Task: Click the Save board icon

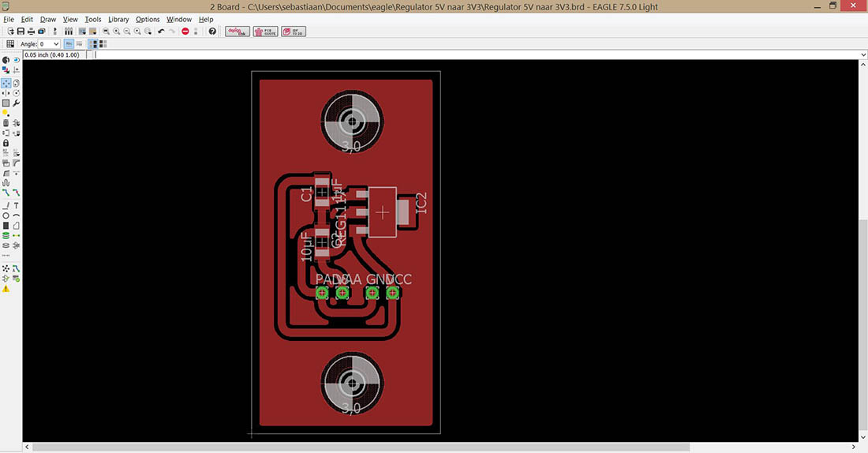Action: click(21, 32)
